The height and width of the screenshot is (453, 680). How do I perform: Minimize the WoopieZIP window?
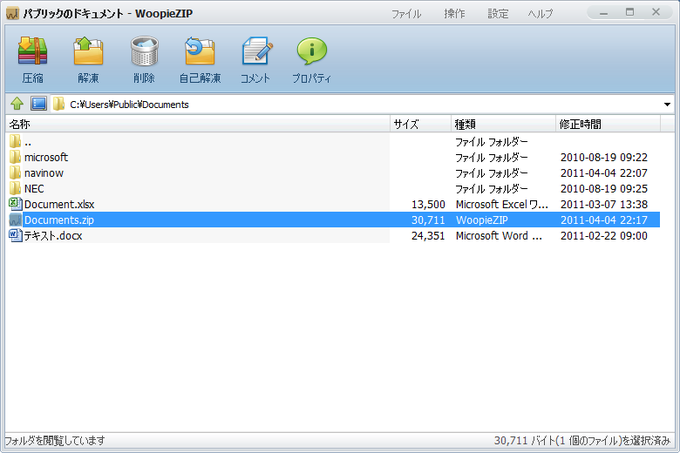tap(604, 13)
